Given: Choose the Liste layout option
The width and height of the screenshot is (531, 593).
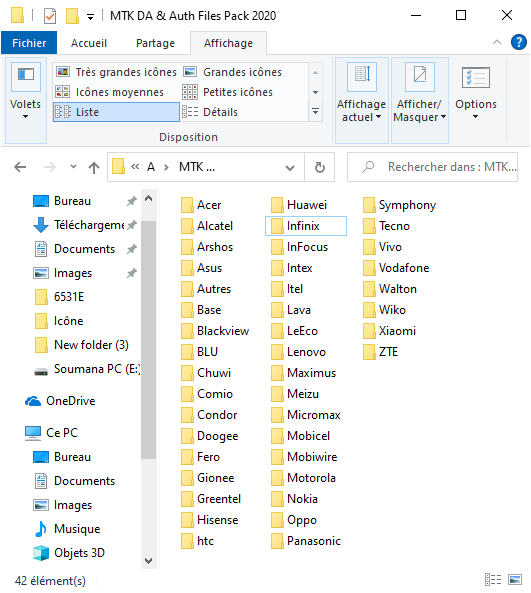Looking at the screenshot, I should coord(116,112).
